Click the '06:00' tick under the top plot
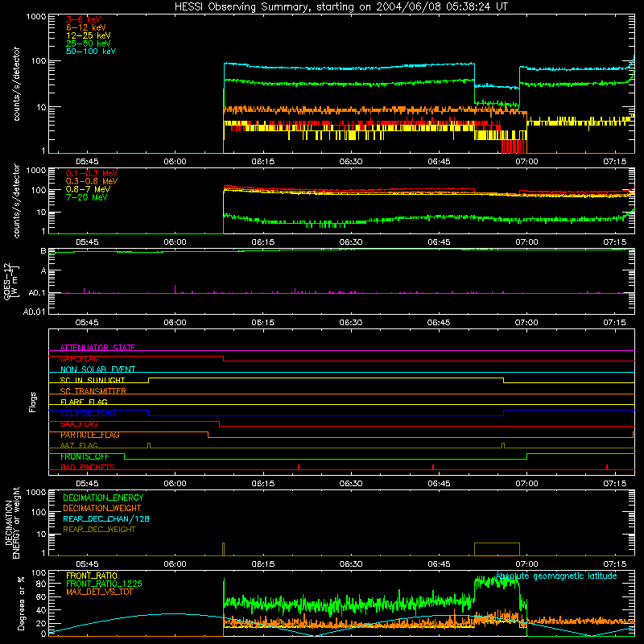 pos(175,162)
